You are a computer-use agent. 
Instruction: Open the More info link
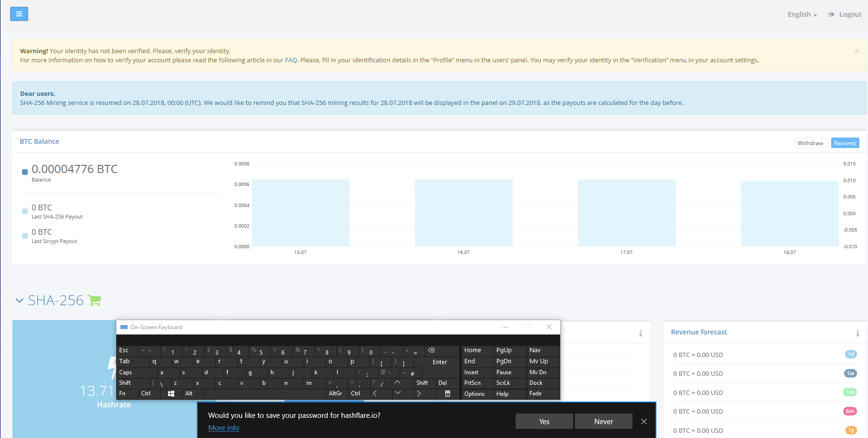click(224, 428)
